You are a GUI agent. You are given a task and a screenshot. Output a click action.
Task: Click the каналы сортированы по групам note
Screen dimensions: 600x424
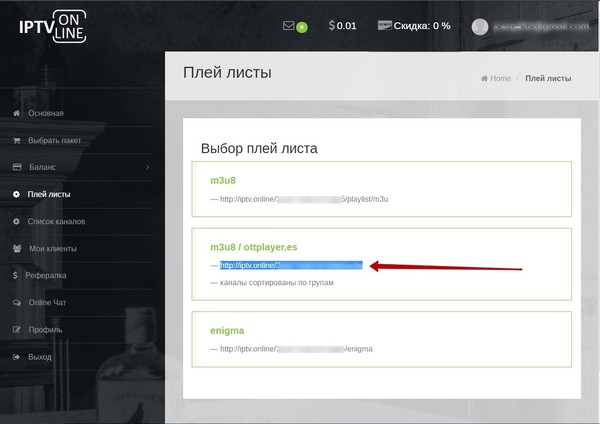[x=277, y=283]
